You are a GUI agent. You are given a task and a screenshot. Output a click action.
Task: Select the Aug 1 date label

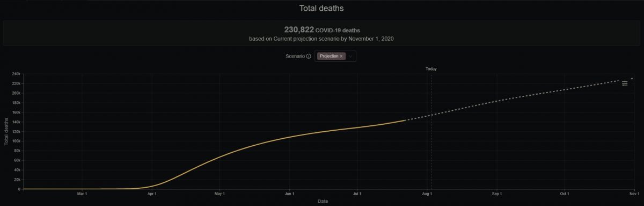point(427,193)
